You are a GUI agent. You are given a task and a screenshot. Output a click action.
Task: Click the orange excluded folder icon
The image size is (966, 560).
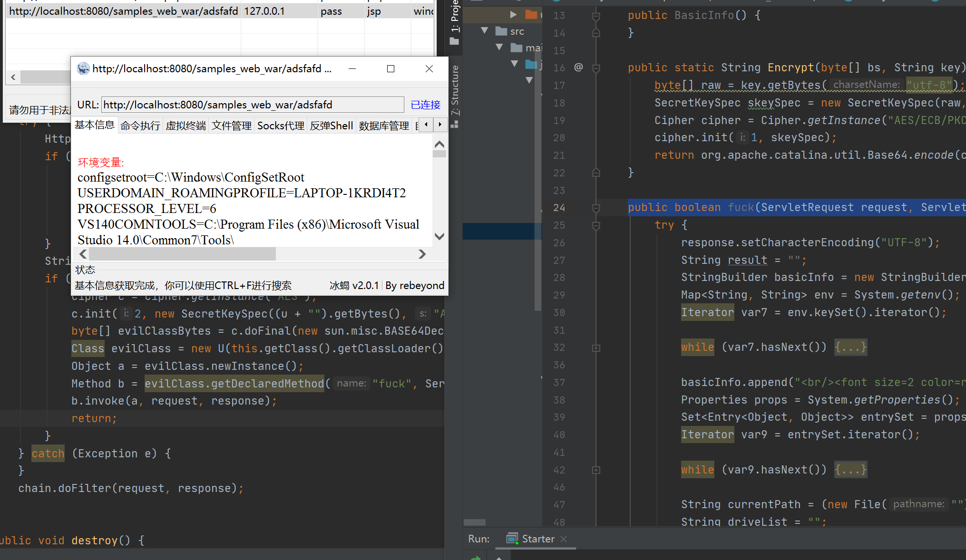point(531,15)
